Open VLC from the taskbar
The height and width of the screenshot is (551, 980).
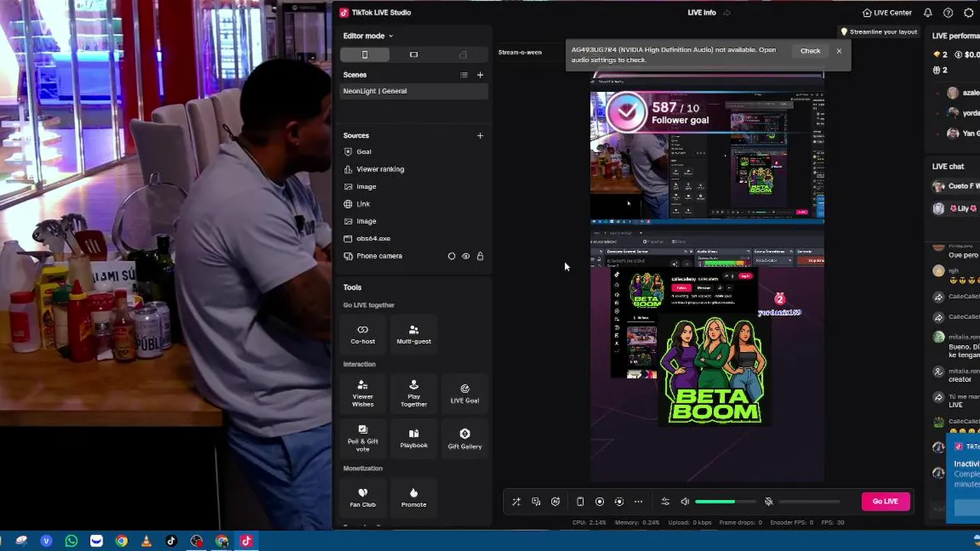point(146,541)
